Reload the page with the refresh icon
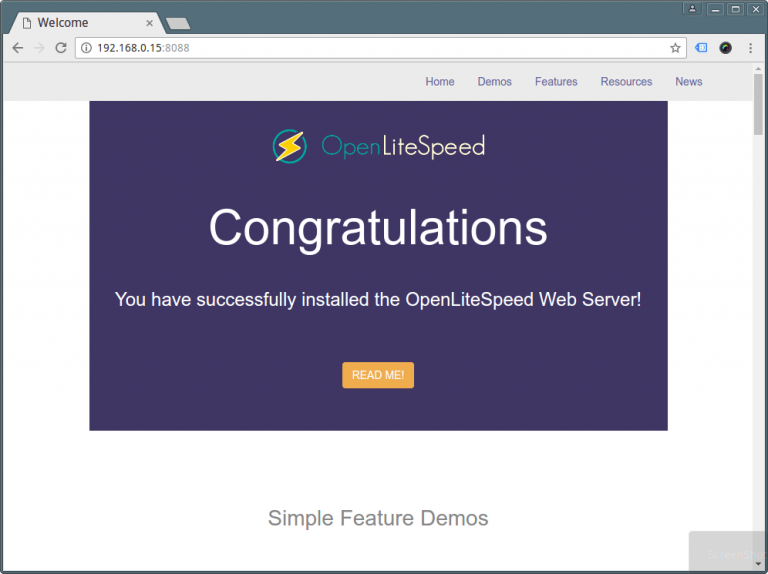 [x=61, y=48]
